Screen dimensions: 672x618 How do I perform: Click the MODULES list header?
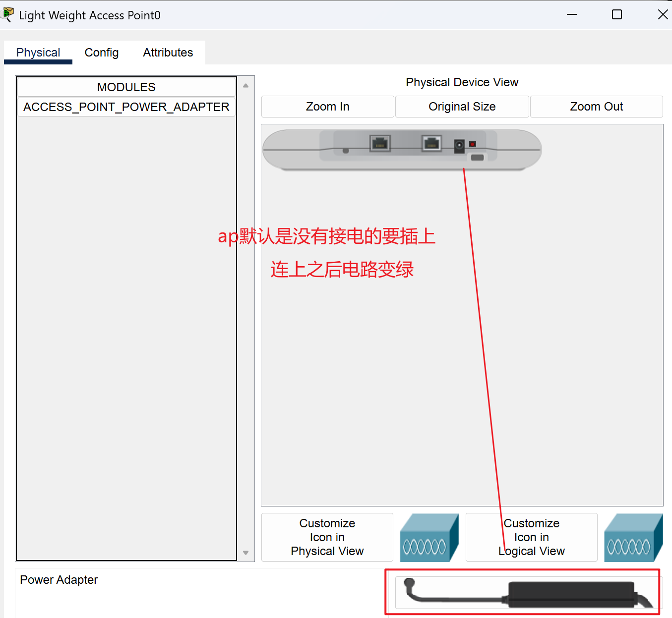click(126, 87)
